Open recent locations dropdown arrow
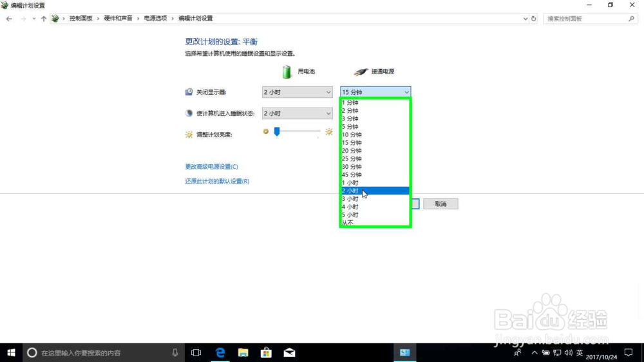The height and width of the screenshot is (362, 644). coord(33,19)
